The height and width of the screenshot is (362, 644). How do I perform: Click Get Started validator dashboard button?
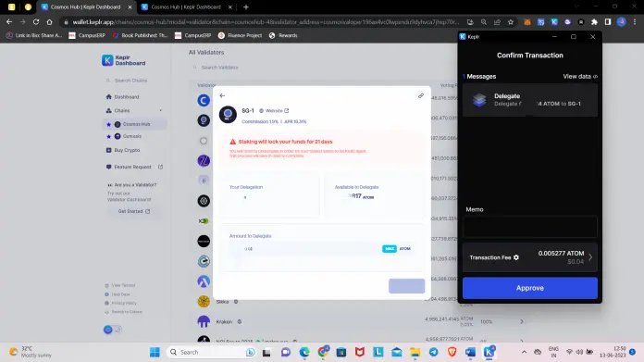(134, 211)
